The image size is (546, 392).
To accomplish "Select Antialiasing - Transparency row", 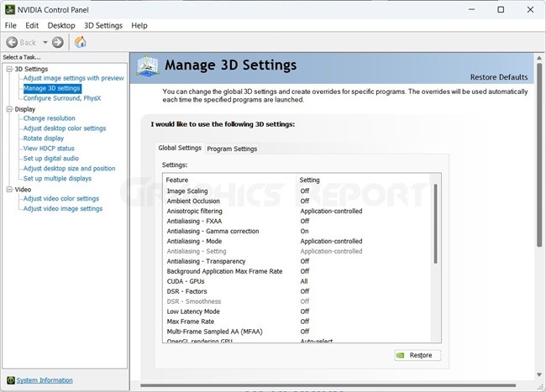I will [298, 261].
